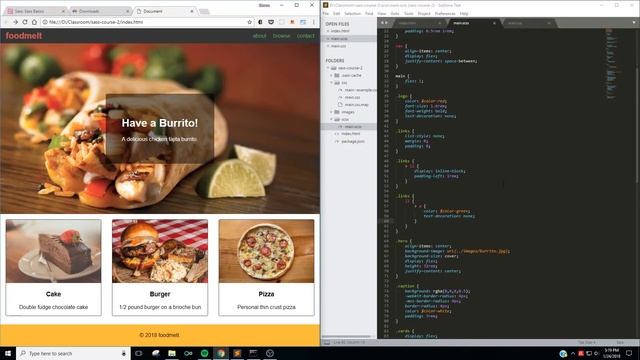
Task: Open the Project menu in Sublime Text
Action: 424,13
